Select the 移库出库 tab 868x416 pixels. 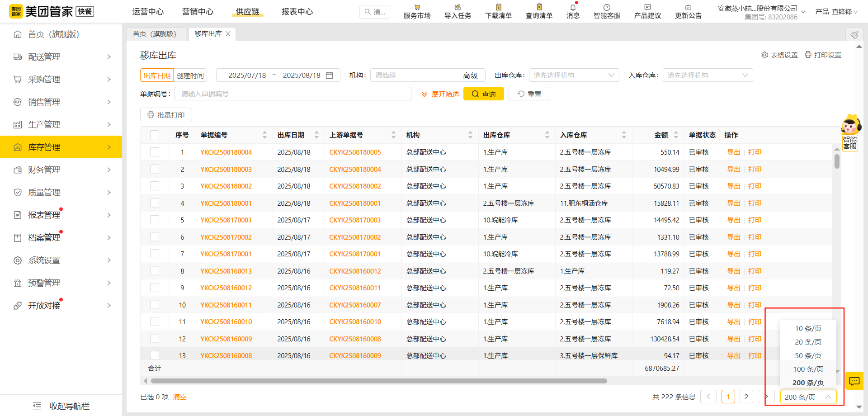(x=208, y=33)
